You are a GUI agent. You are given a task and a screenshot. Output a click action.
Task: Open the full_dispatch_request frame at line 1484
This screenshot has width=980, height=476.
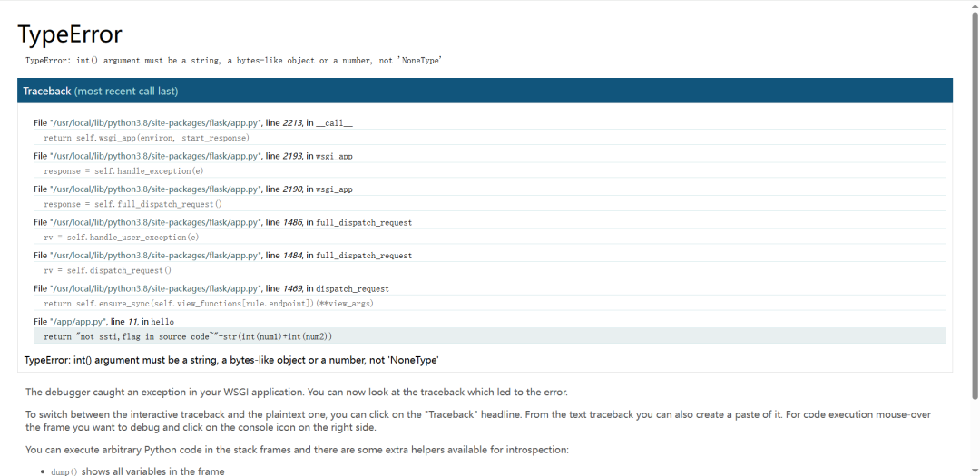coord(222,256)
